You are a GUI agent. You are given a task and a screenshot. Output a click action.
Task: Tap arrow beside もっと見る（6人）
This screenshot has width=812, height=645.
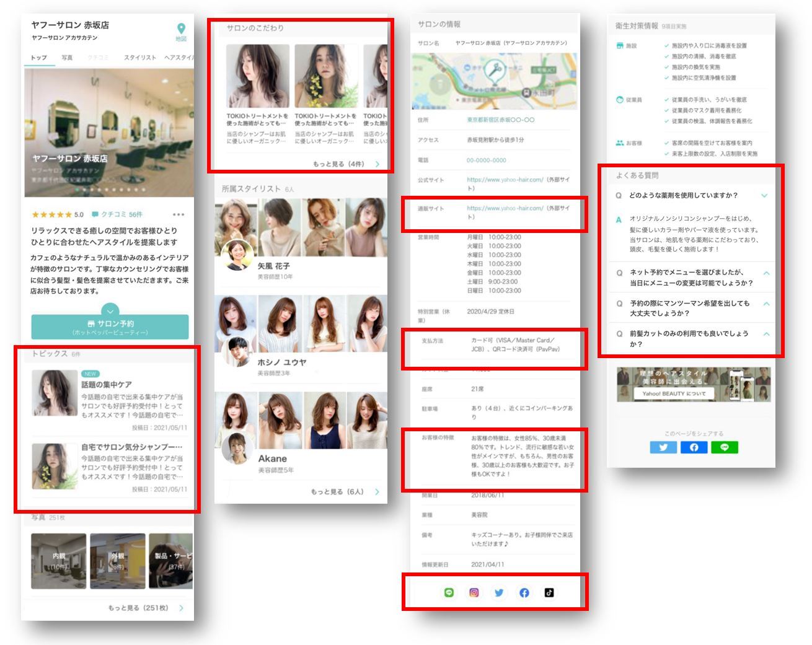[377, 491]
